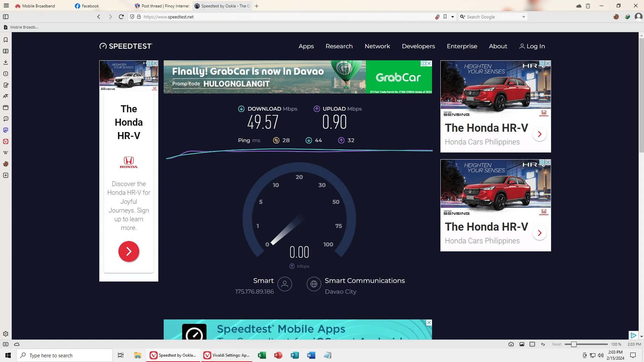Click the Smart user account icon

[285, 284]
